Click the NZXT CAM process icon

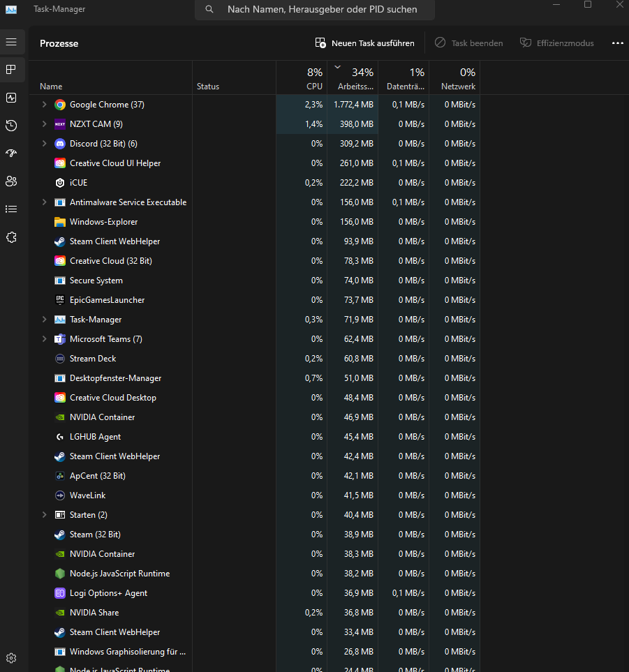pyautogui.click(x=60, y=124)
